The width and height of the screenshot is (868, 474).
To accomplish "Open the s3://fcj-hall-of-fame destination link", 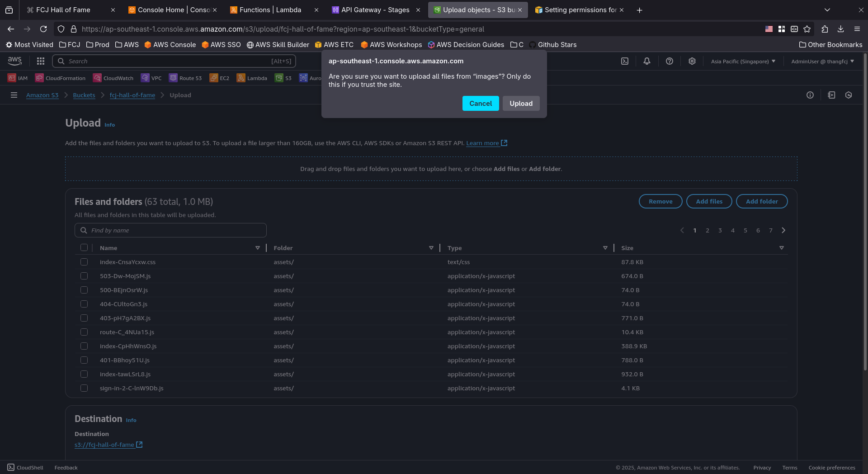I will point(108,445).
